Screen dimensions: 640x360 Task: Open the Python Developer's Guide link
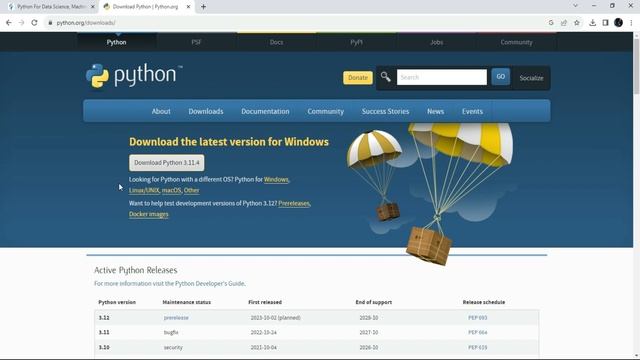[210, 283]
